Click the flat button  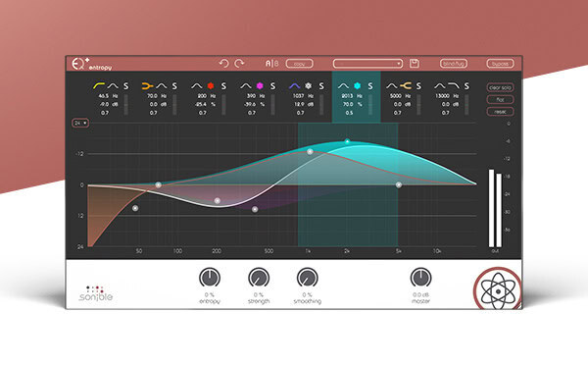pyautogui.click(x=500, y=99)
